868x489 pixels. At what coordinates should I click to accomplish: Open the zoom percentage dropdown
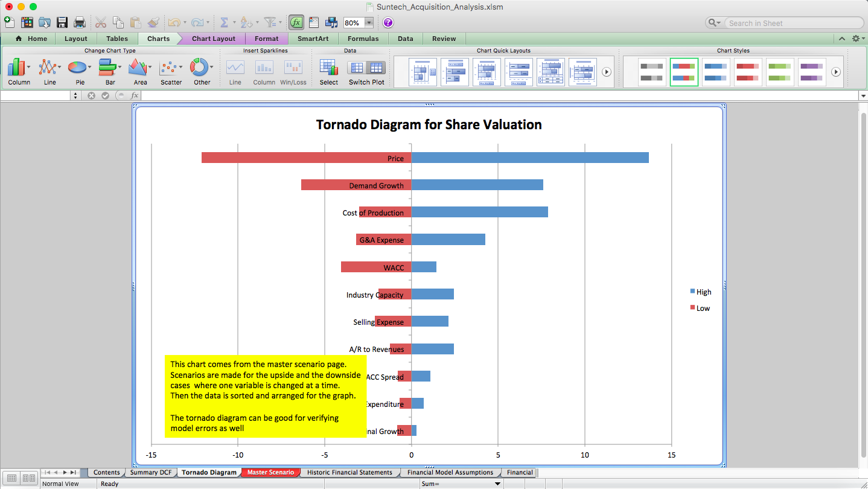coord(369,22)
